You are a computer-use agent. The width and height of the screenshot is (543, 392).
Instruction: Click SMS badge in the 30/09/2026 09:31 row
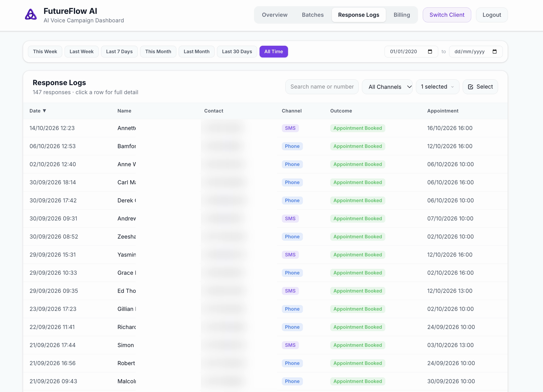pyautogui.click(x=290, y=219)
